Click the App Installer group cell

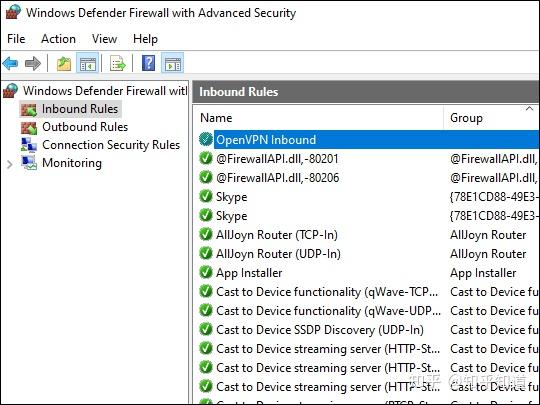coord(483,273)
